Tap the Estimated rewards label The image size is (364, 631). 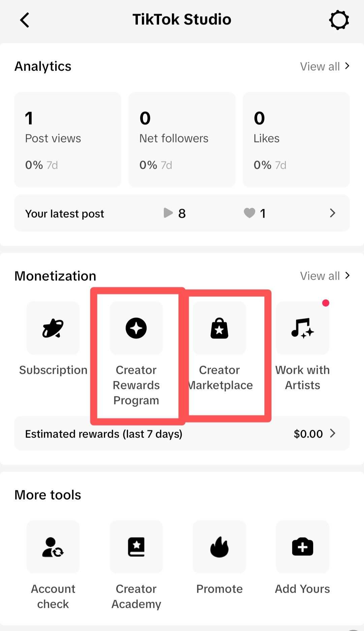pos(103,434)
